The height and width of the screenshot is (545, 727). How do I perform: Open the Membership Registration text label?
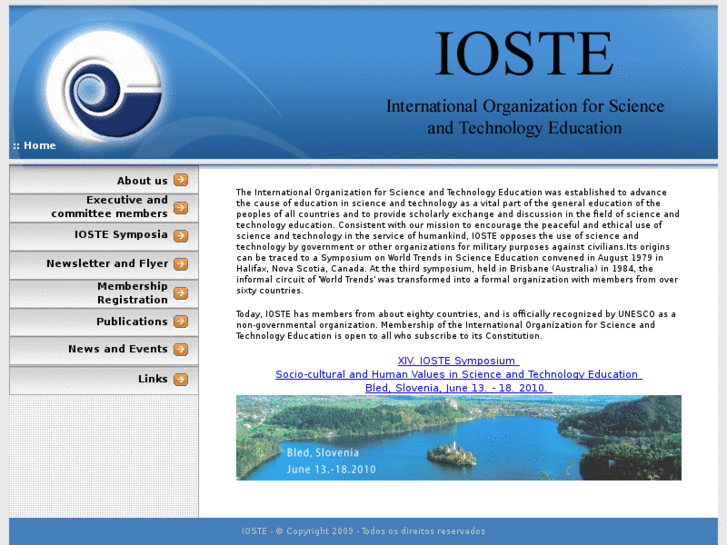point(132,293)
